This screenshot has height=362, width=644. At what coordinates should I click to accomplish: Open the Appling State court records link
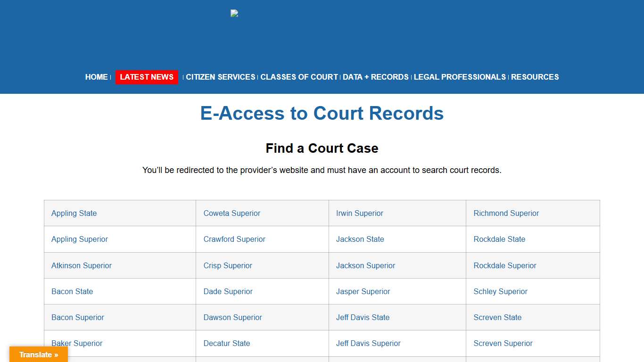(74, 213)
